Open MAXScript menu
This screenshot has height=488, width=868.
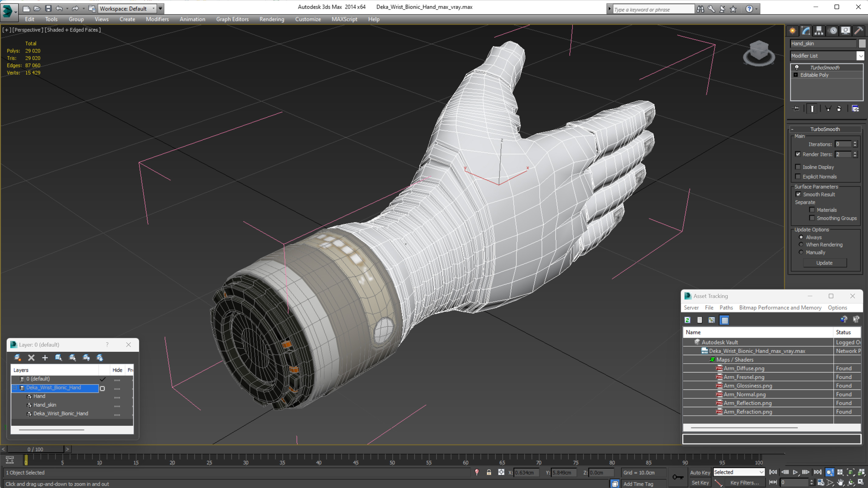(344, 19)
